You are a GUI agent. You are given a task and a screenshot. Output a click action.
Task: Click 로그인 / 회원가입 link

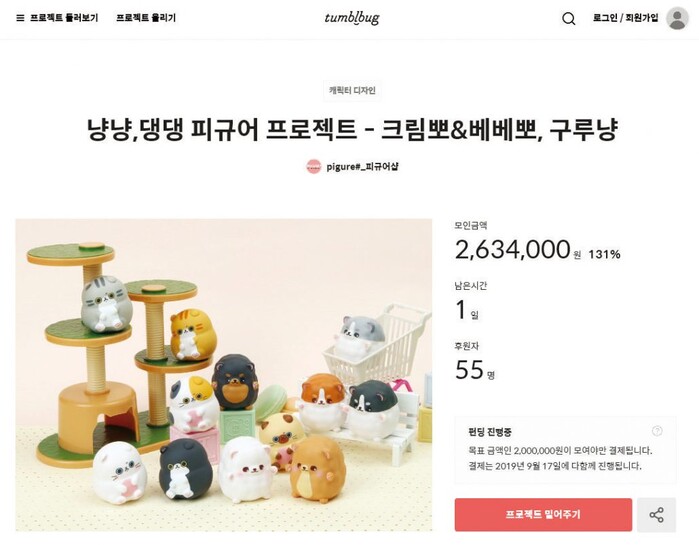point(625,18)
